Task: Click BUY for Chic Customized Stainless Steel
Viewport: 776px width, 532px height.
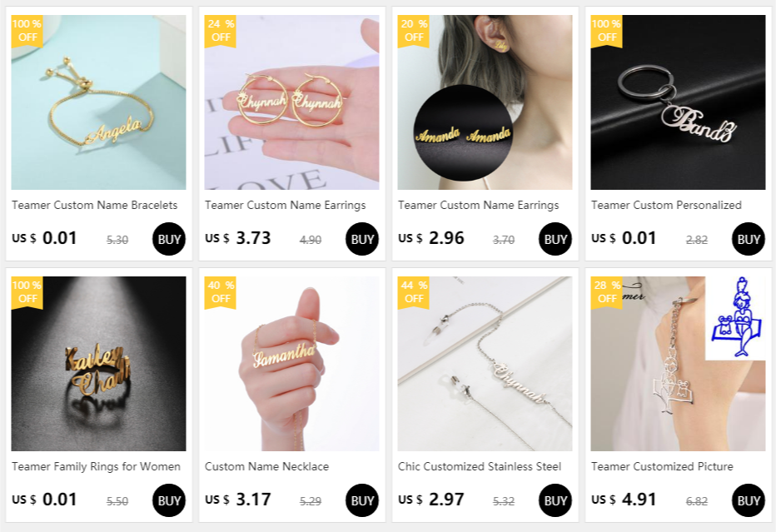Action: 555,500
